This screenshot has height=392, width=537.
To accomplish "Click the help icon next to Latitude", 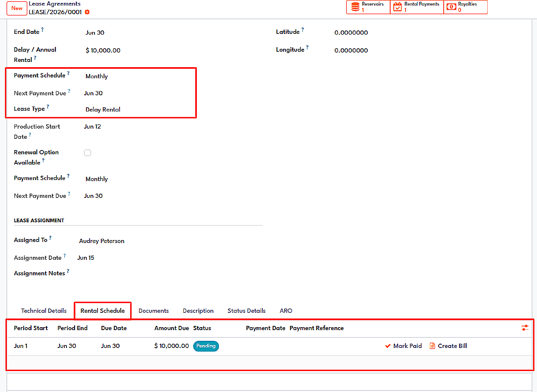I will pyautogui.click(x=303, y=29).
